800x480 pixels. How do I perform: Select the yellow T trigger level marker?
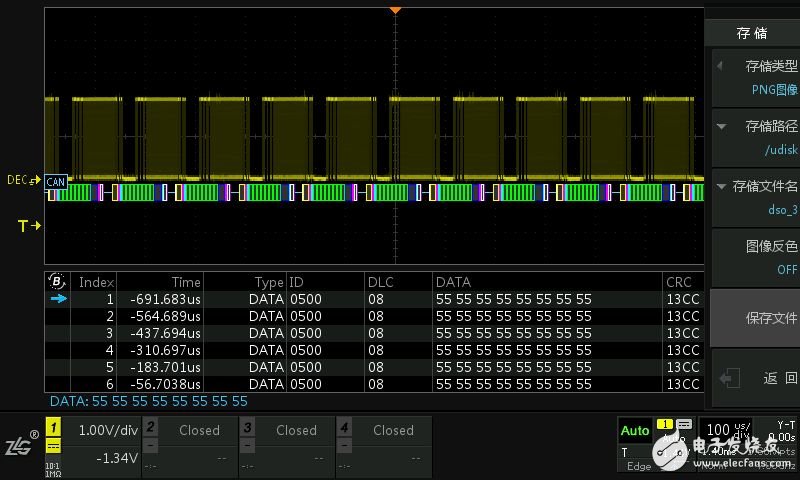click(x=29, y=227)
